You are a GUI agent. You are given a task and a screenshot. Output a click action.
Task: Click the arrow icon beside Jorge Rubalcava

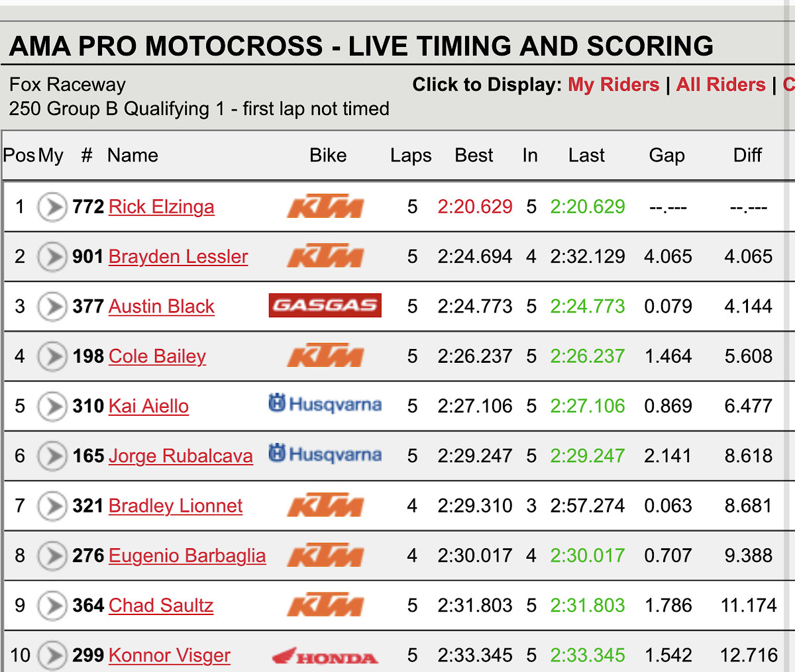click(x=52, y=456)
